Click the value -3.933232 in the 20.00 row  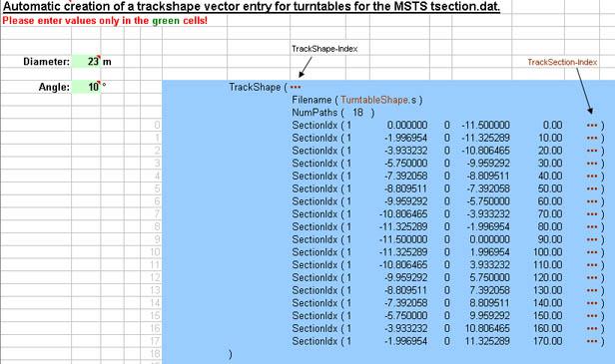405,151
